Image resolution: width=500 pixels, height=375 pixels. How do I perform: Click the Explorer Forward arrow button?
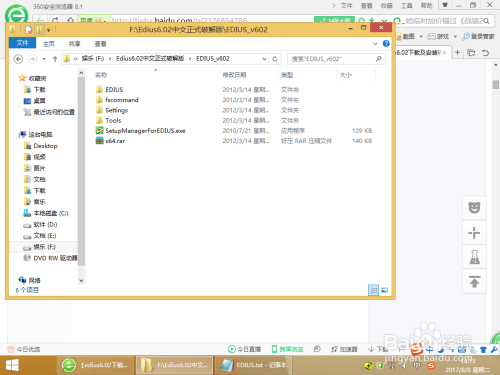32,59
